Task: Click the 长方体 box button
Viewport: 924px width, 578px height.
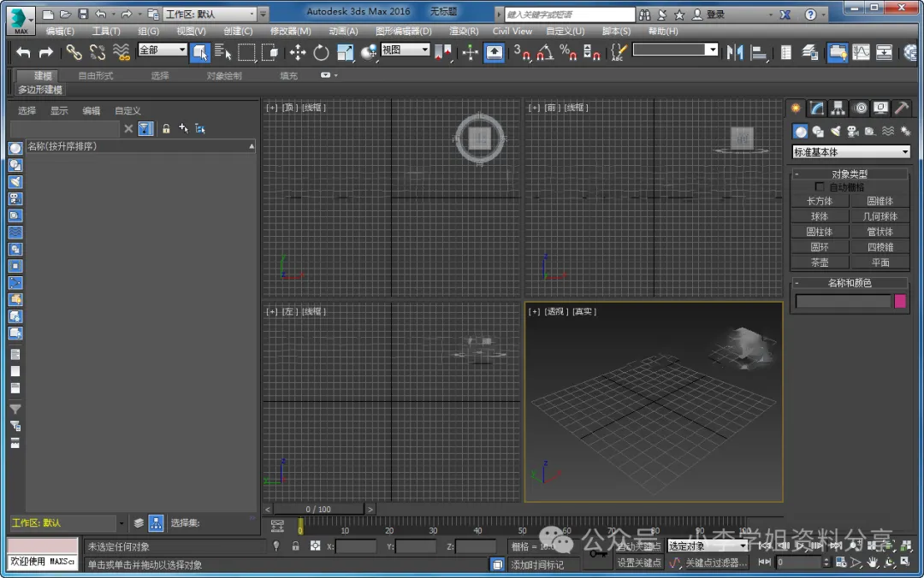Action: (x=820, y=201)
